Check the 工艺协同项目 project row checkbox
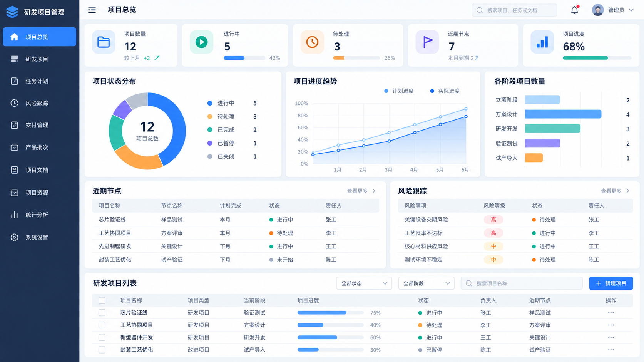 coord(102,325)
